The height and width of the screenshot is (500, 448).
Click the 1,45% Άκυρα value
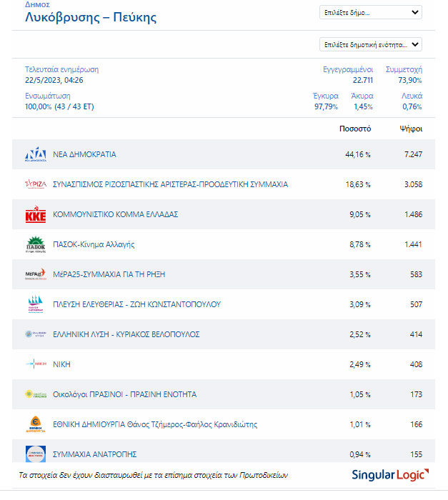click(x=363, y=106)
